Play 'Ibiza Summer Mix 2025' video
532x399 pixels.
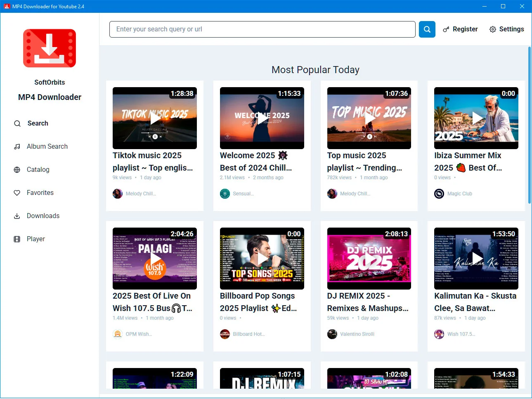tap(476, 118)
